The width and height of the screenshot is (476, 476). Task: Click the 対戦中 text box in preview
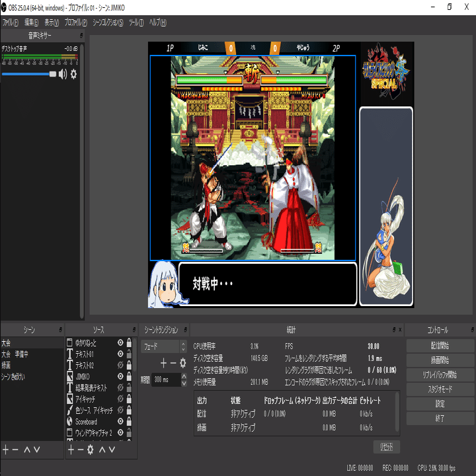coord(268,284)
